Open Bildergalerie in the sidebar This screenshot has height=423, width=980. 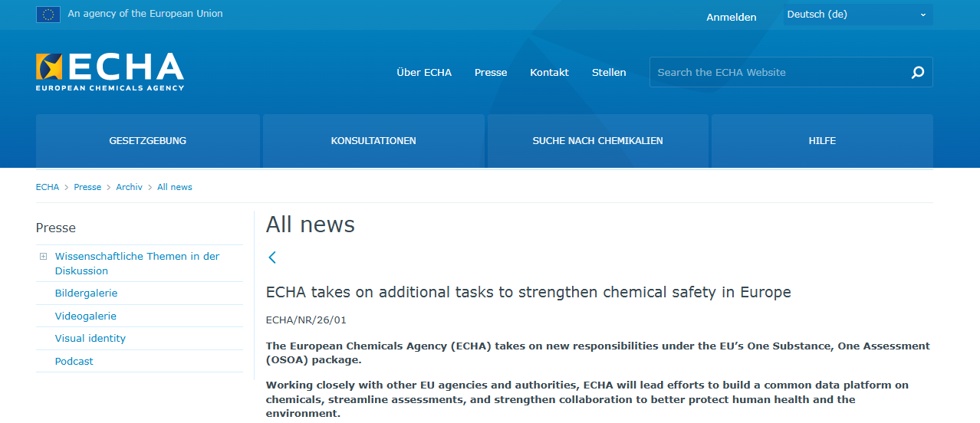pos(86,293)
